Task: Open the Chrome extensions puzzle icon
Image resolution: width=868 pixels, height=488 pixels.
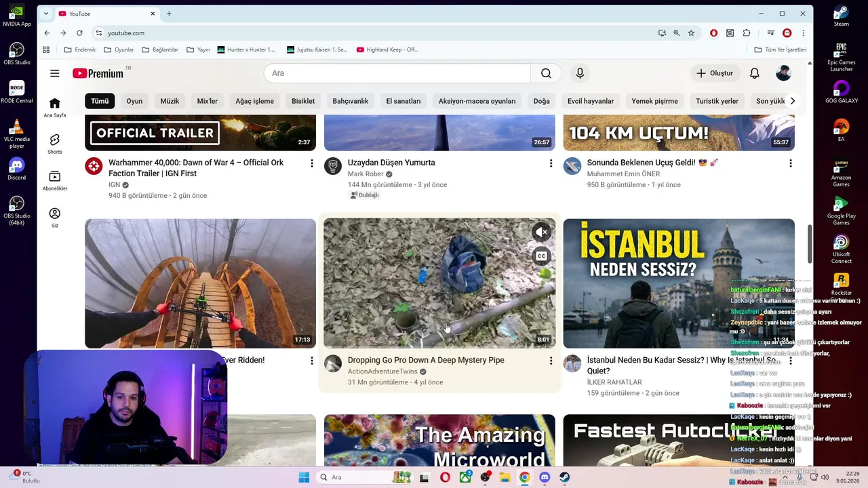Action: coord(747,33)
